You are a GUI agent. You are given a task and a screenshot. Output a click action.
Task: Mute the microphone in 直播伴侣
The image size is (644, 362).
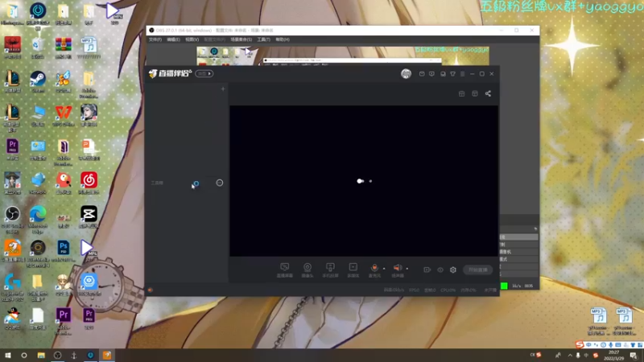tap(374, 267)
